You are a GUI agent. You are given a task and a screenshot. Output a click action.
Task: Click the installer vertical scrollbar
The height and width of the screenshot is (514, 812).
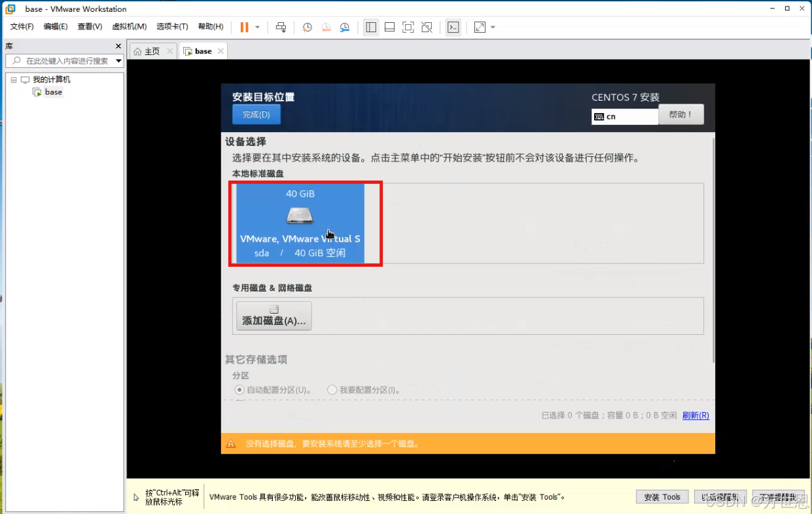coord(713,248)
